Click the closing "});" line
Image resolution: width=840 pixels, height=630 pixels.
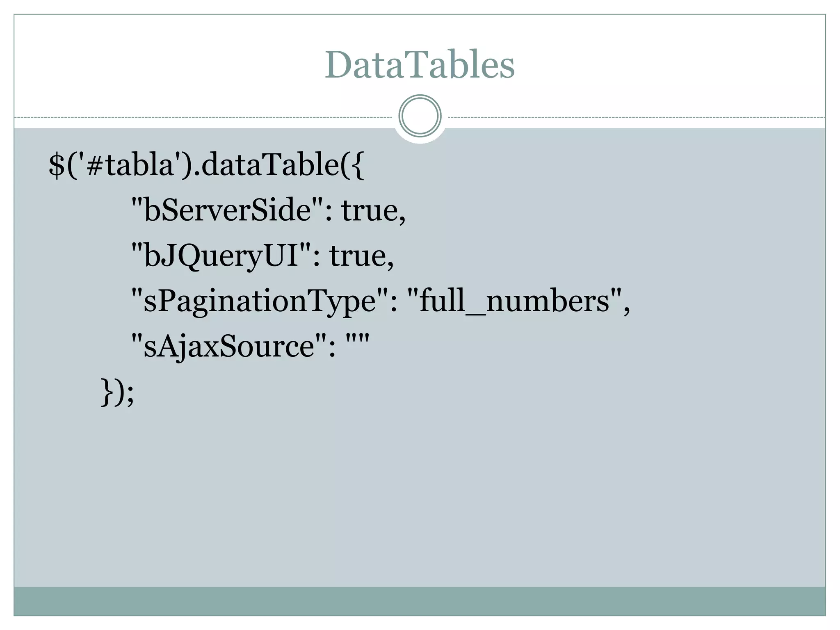[x=117, y=392]
